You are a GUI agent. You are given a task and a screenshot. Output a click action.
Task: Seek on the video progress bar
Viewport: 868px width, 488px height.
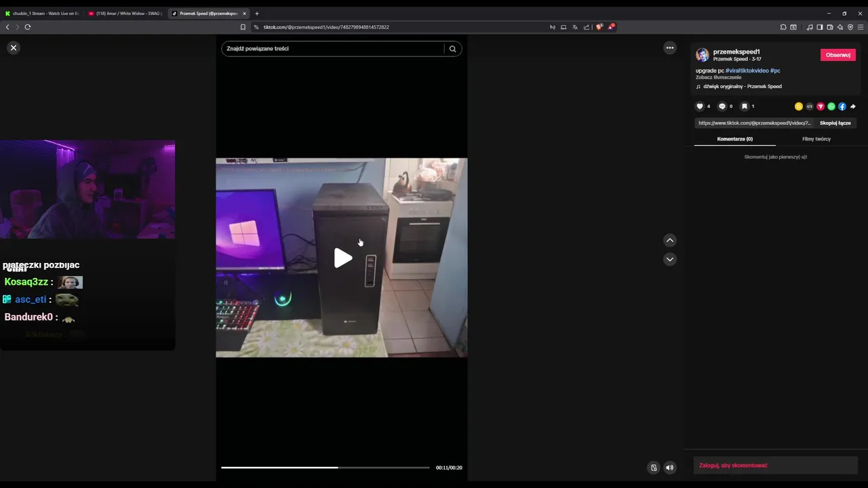(325, 468)
